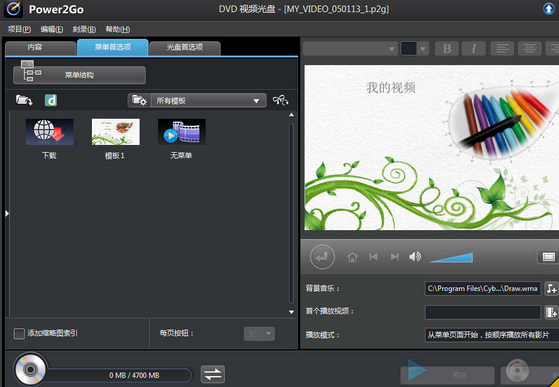Click the burn disc button at bottom right
559x387 pixels.
tap(530, 374)
